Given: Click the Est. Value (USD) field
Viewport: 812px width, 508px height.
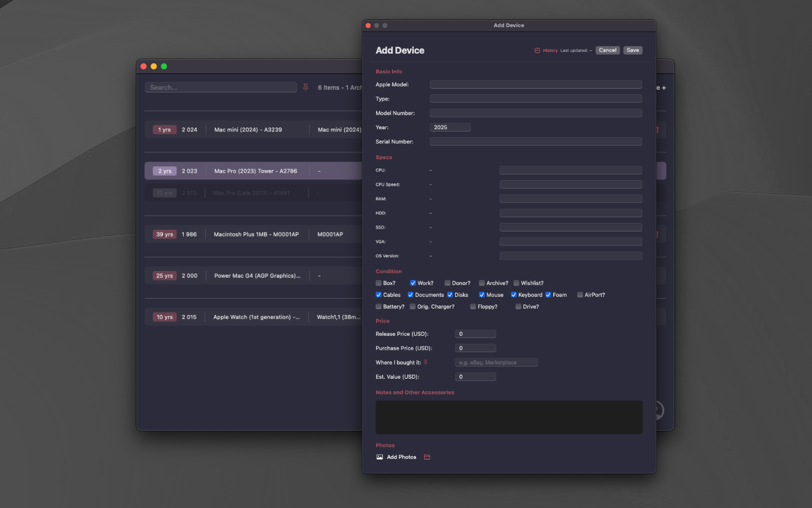Looking at the screenshot, I should pos(475,377).
